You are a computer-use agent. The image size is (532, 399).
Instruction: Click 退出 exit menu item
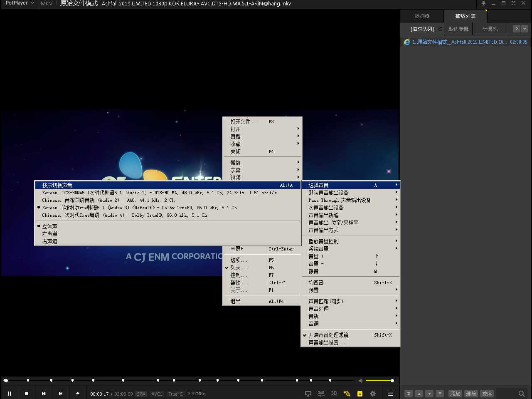[x=261, y=301]
